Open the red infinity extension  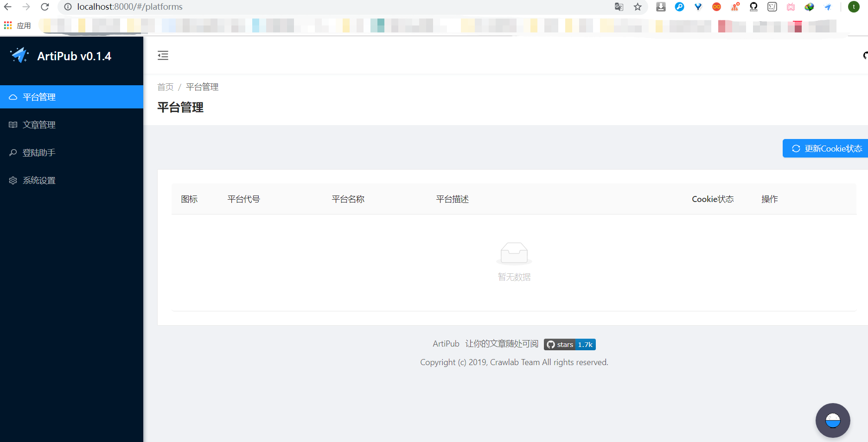pos(716,7)
